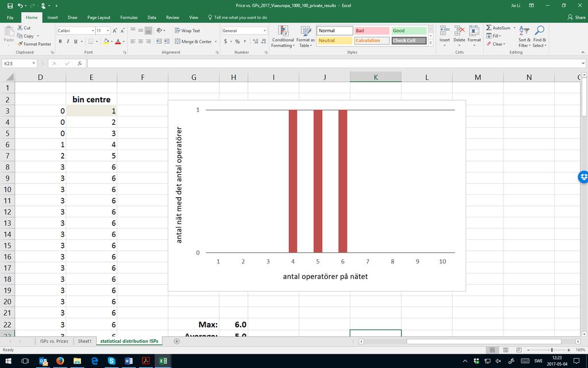
Task: Click the formula bar input area
Action: (x=334, y=63)
